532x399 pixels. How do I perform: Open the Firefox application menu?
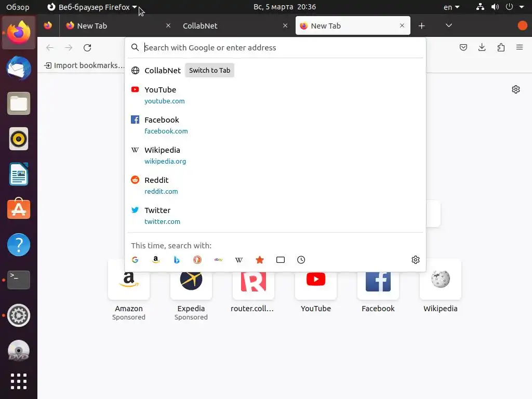tap(520, 47)
